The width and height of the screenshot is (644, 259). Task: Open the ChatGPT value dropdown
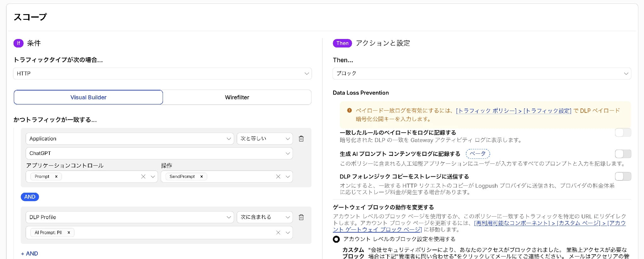159,153
